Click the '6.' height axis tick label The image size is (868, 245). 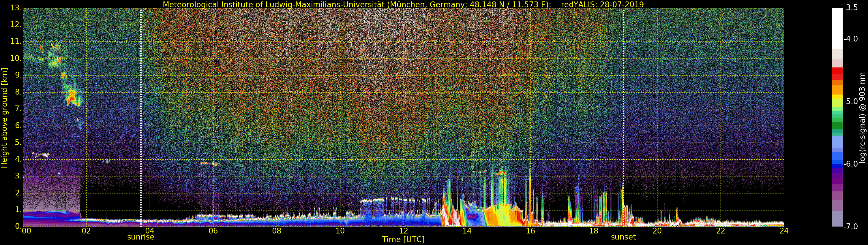pos(18,126)
